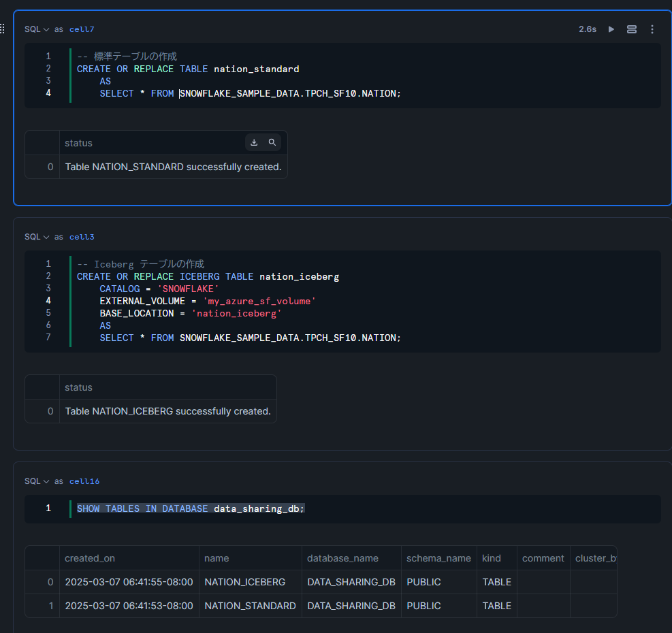This screenshot has width=672, height=633.
Task: Open the SQL language dropdown for cell3
Action: tap(37, 237)
